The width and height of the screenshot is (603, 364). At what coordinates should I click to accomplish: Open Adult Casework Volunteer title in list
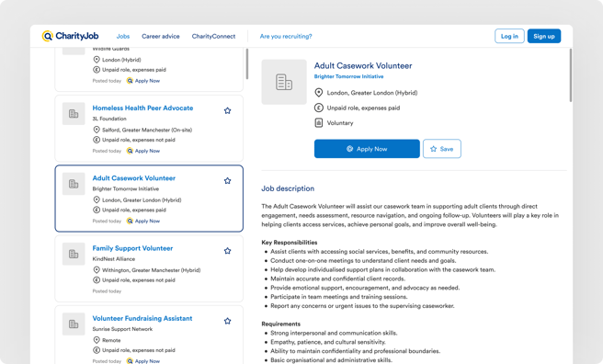(x=134, y=178)
